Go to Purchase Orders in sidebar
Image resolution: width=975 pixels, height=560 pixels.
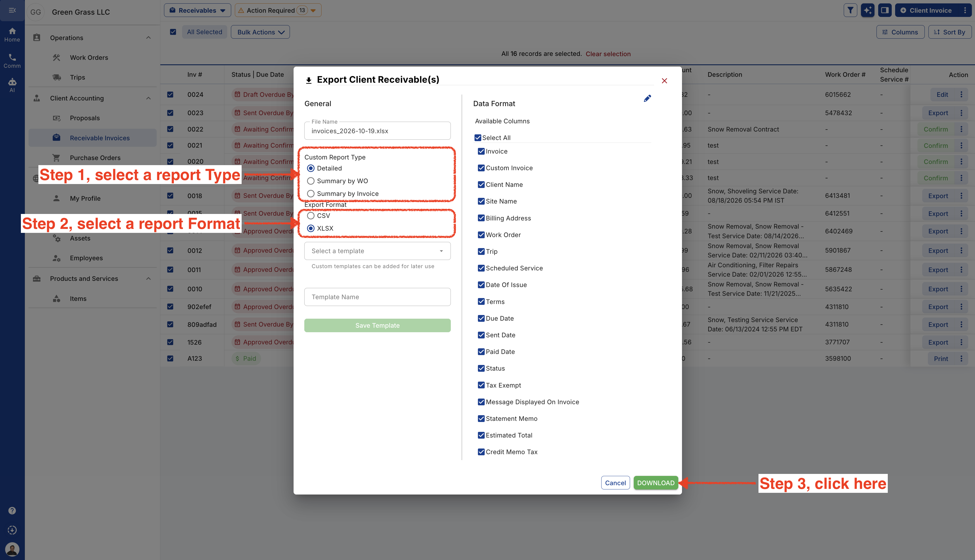point(95,158)
